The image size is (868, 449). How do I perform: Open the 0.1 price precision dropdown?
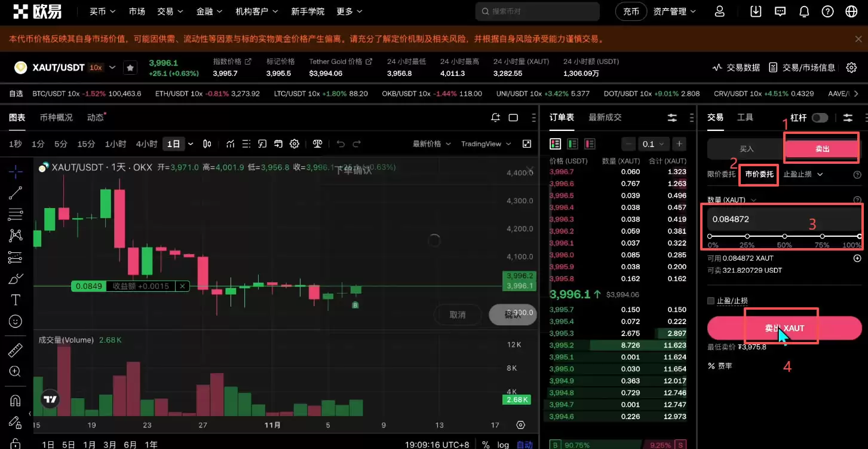tap(653, 143)
